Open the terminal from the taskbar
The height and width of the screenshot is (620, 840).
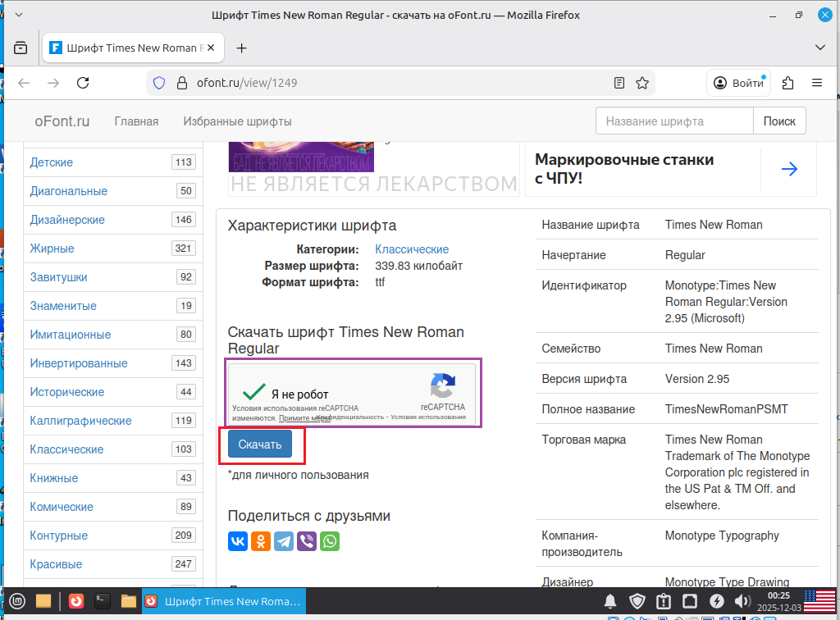point(103,601)
